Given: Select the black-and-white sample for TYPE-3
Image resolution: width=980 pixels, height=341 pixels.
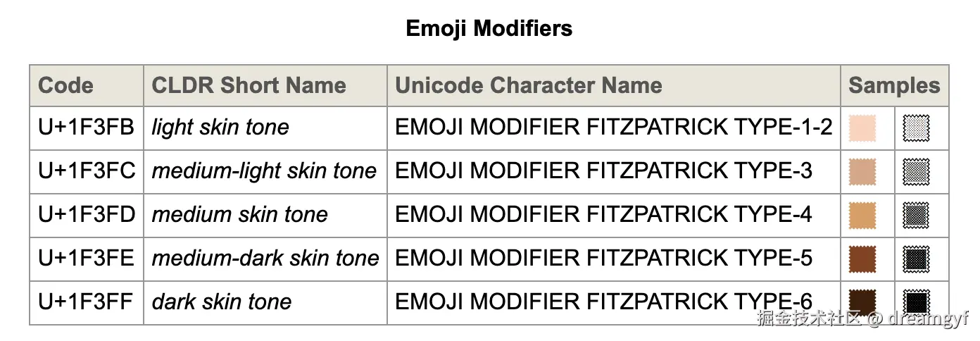Looking at the screenshot, I should click(916, 172).
